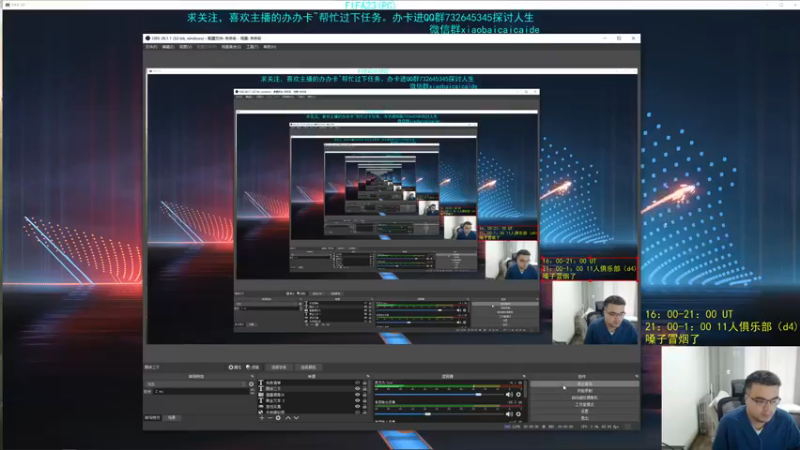Click the lock icon on globe source row
Screen dimensions: 800x450
pos(364,412)
